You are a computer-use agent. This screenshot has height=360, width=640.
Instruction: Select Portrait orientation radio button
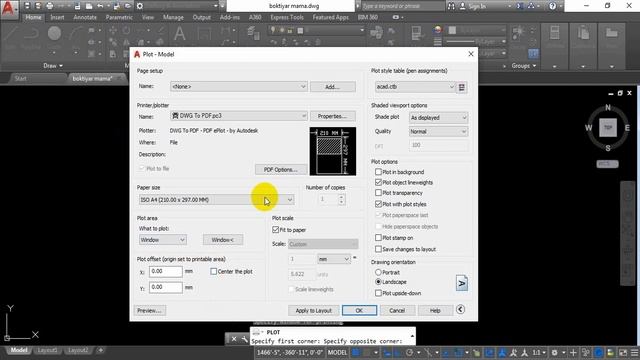click(378, 272)
